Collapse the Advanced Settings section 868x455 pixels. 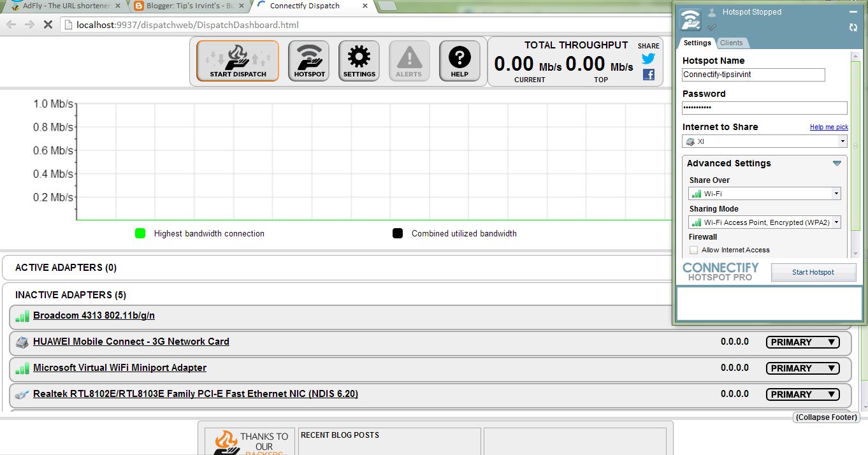[837, 164]
